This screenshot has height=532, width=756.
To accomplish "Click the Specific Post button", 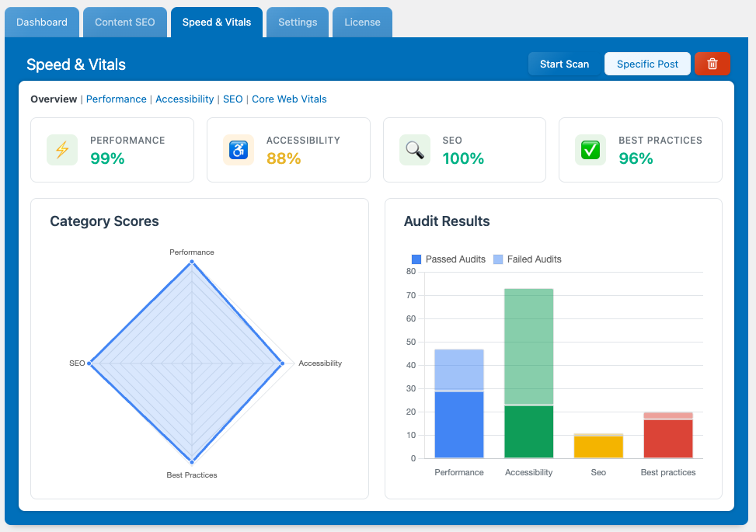I will tap(647, 64).
